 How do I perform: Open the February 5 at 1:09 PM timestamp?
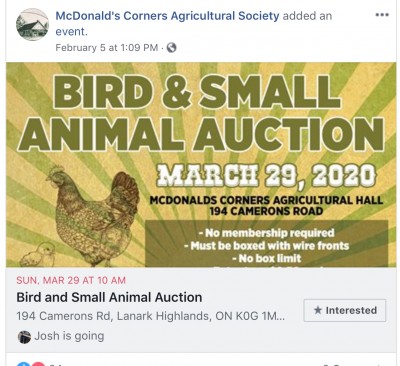[x=107, y=48]
